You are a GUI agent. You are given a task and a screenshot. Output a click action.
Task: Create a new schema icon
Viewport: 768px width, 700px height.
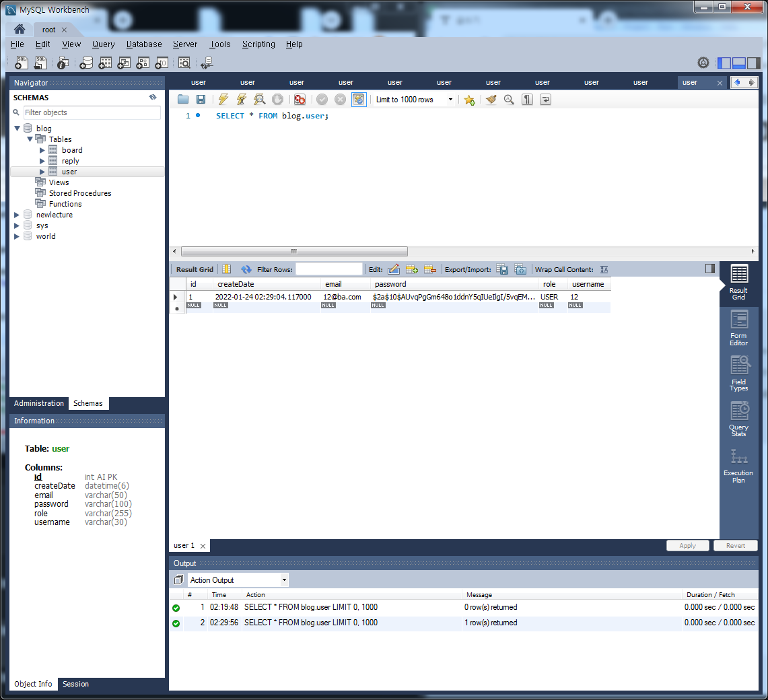[x=86, y=63]
